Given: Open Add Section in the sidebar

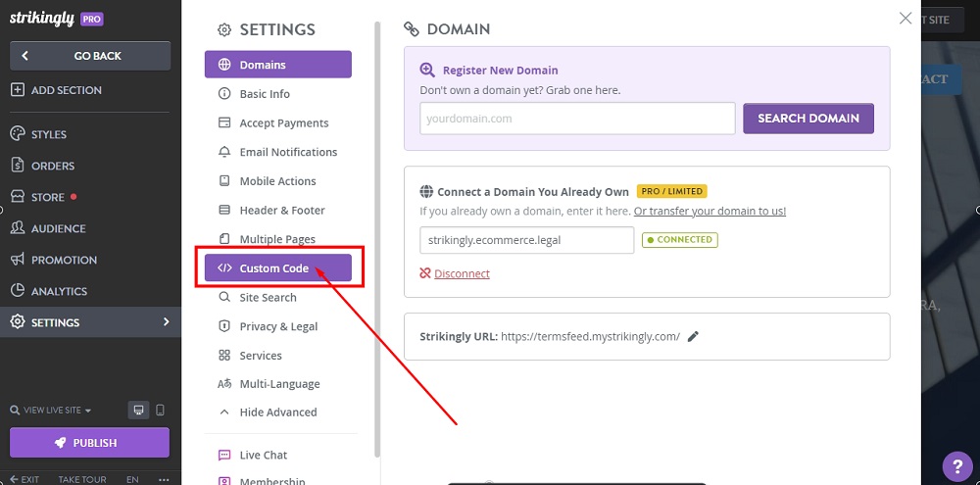Looking at the screenshot, I should coord(56,90).
